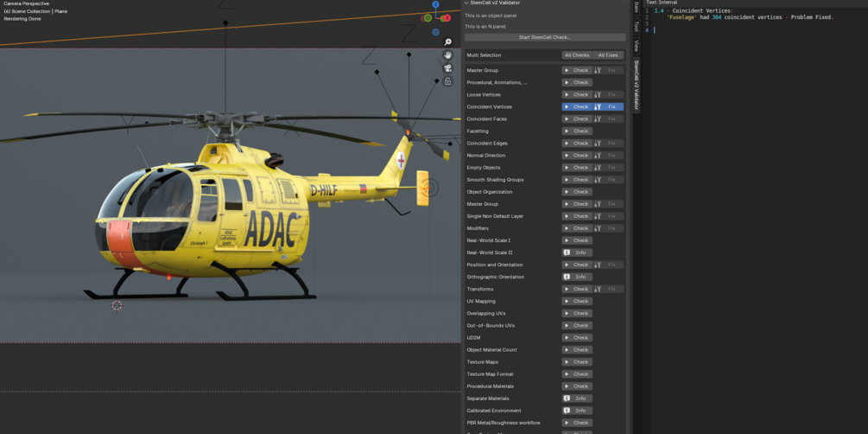Click the hand pan-view icon

click(448, 54)
